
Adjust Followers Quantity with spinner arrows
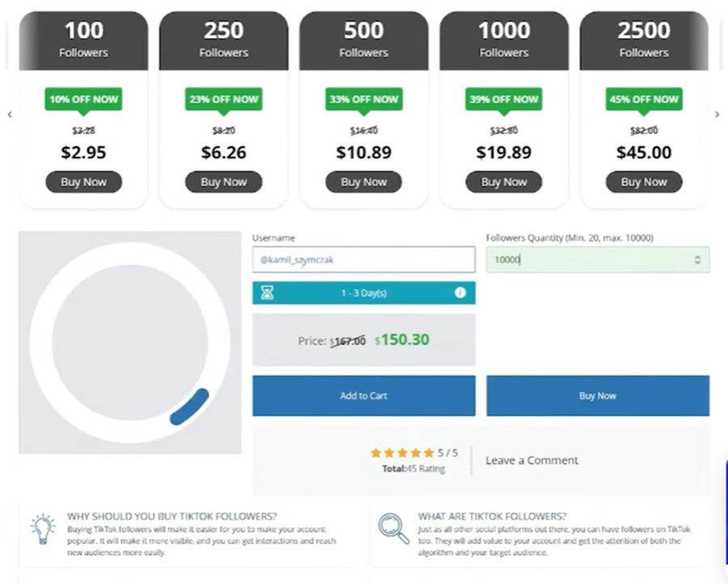coord(697,260)
